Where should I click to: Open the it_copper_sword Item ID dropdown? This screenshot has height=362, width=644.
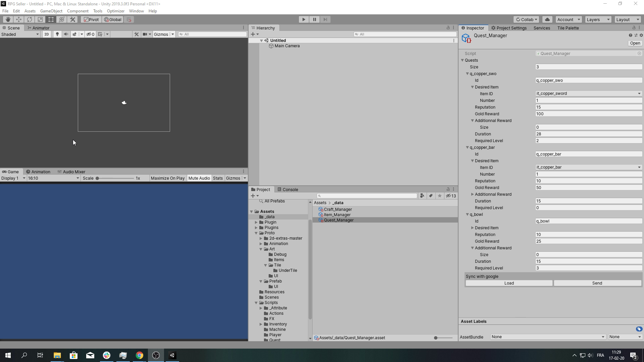[589, 94]
